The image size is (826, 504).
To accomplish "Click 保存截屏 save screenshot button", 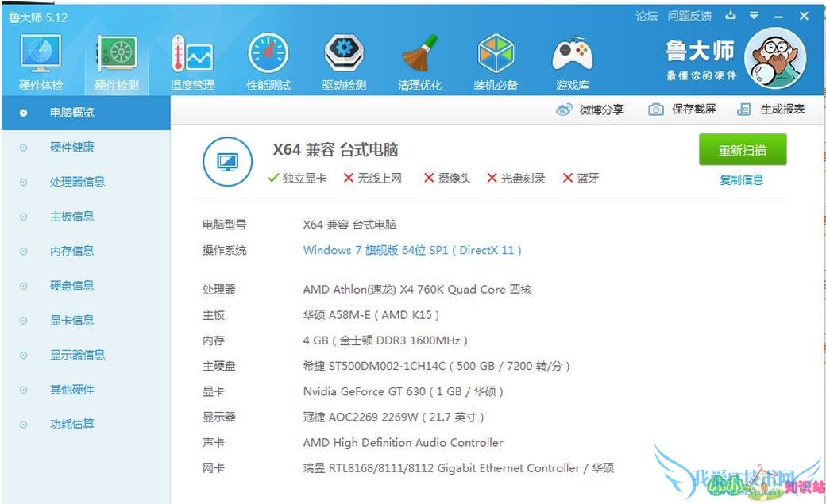I will point(682,109).
